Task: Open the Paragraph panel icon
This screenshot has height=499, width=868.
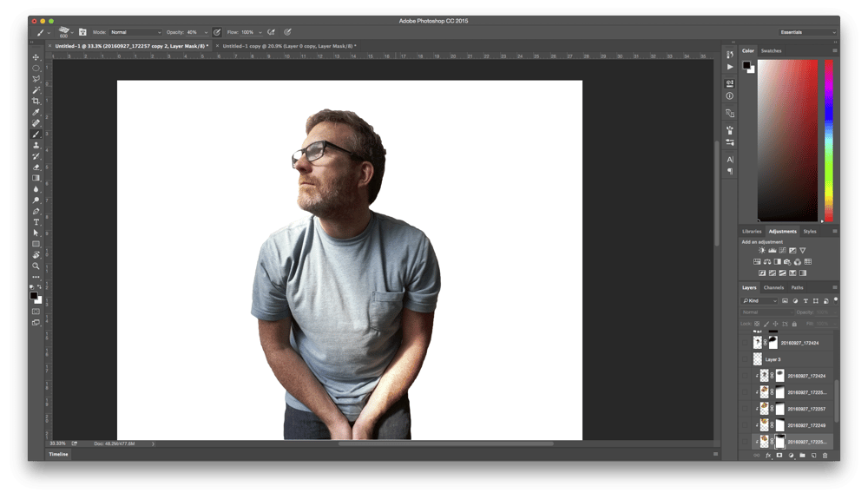Action: coord(730,172)
